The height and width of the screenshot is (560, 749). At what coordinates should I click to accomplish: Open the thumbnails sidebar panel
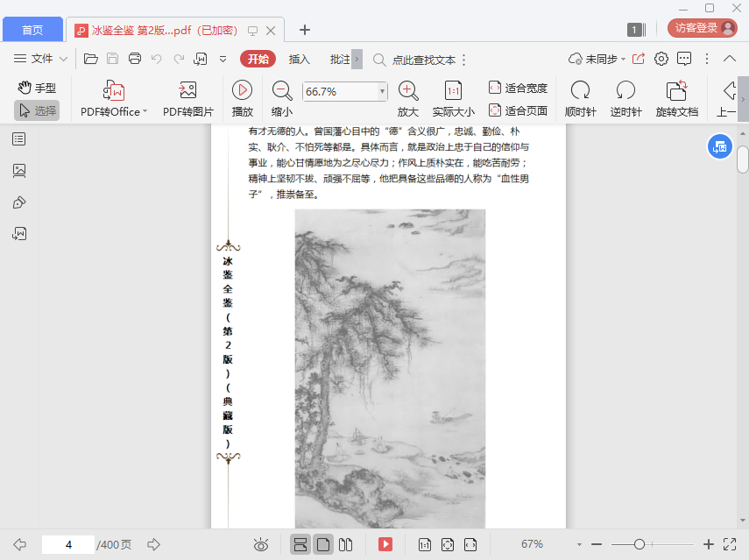click(x=19, y=171)
